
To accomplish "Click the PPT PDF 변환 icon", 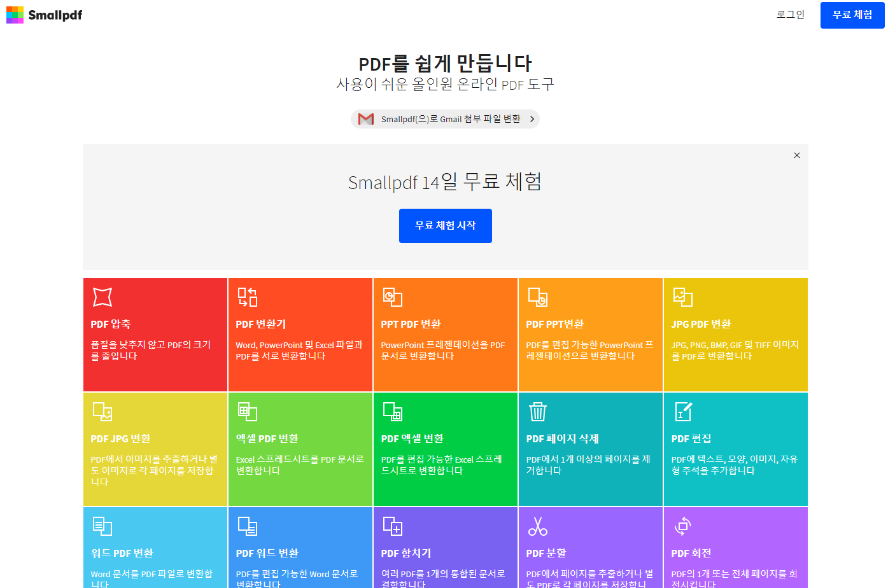I will (393, 297).
